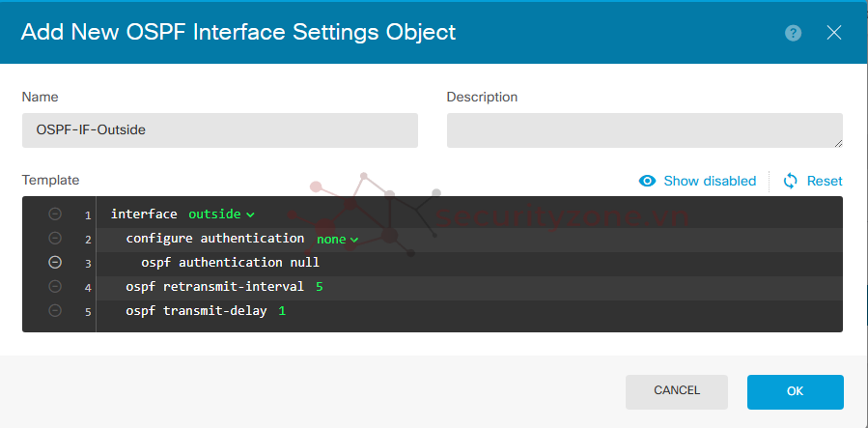Click the eye icon beside Show disabled
This screenshot has width=868, height=428.
tap(648, 181)
